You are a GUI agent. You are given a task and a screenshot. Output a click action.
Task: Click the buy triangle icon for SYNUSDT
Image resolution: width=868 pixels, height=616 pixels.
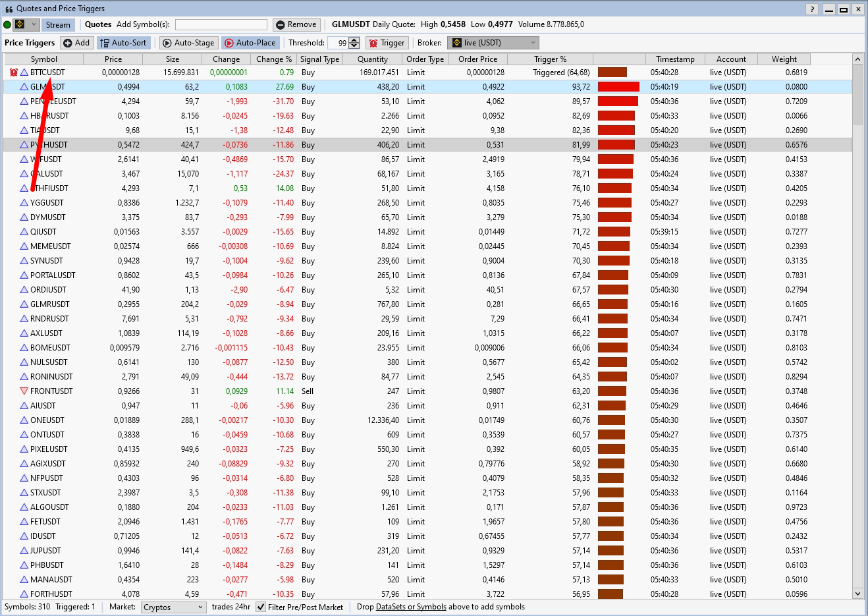click(24, 261)
